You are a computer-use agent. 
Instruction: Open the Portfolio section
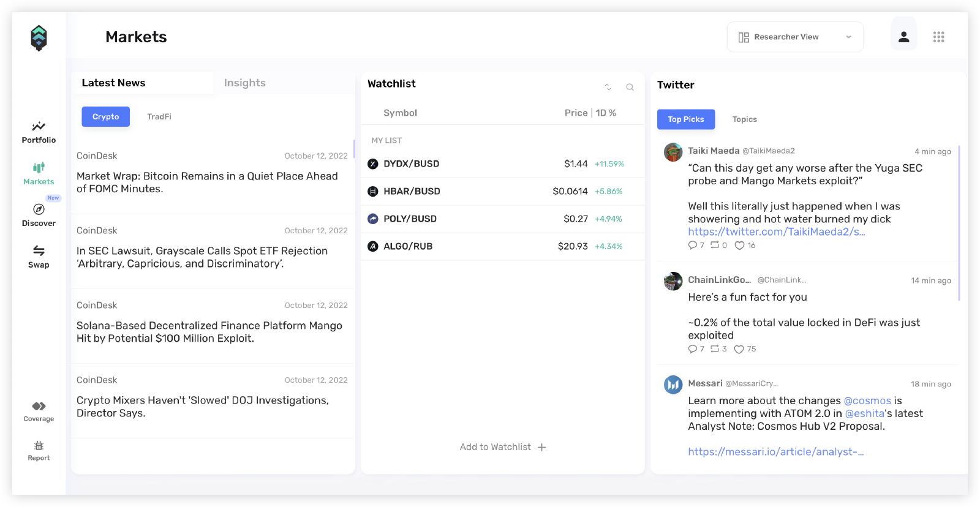pos(39,132)
